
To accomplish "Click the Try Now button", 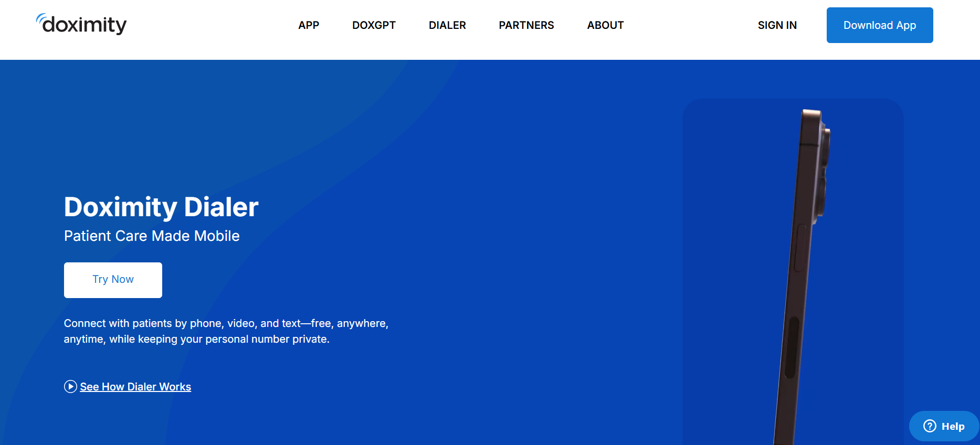I will click(113, 280).
